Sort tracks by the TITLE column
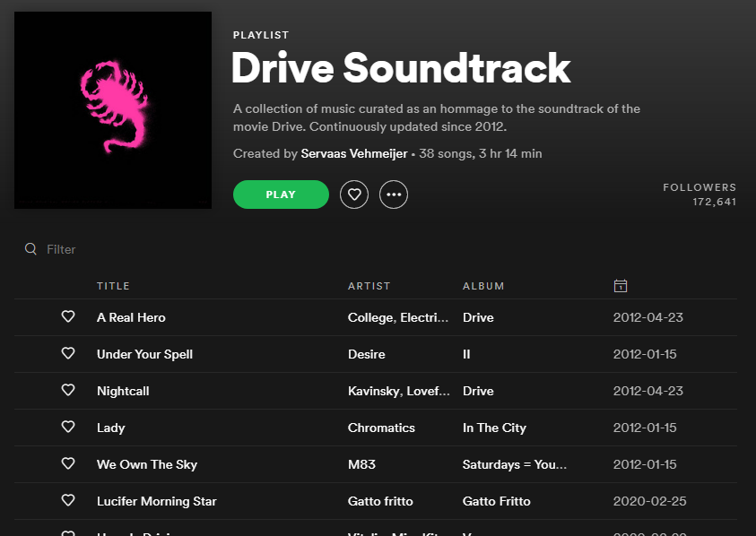756x536 pixels. [x=113, y=285]
